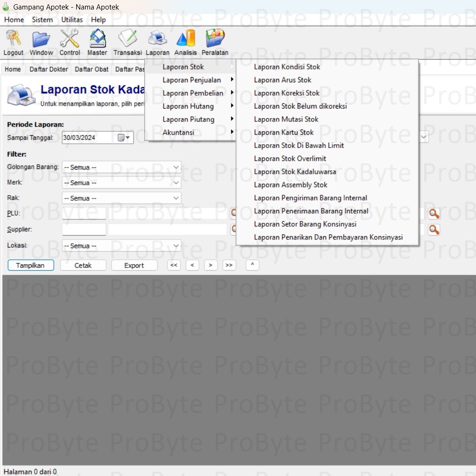Click the Laporan printer toolbar icon
The height and width of the screenshot is (476, 476).
157,38
